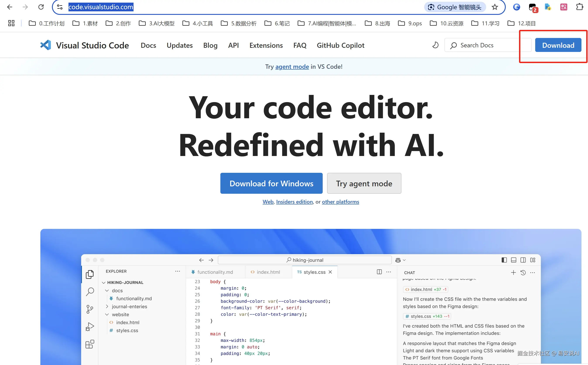Open the 3.AI大模型 bookmark folder
The width and height of the screenshot is (588, 365).
pyautogui.click(x=157, y=23)
